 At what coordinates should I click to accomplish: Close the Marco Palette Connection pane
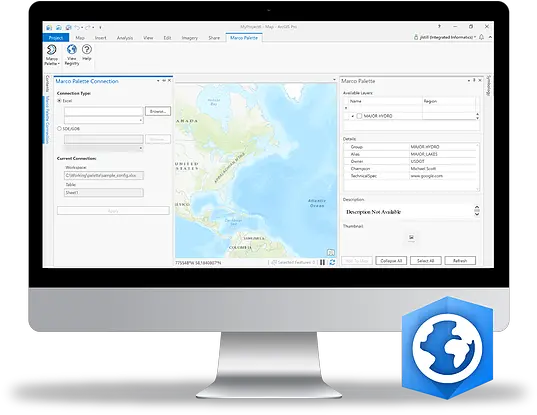click(169, 80)
